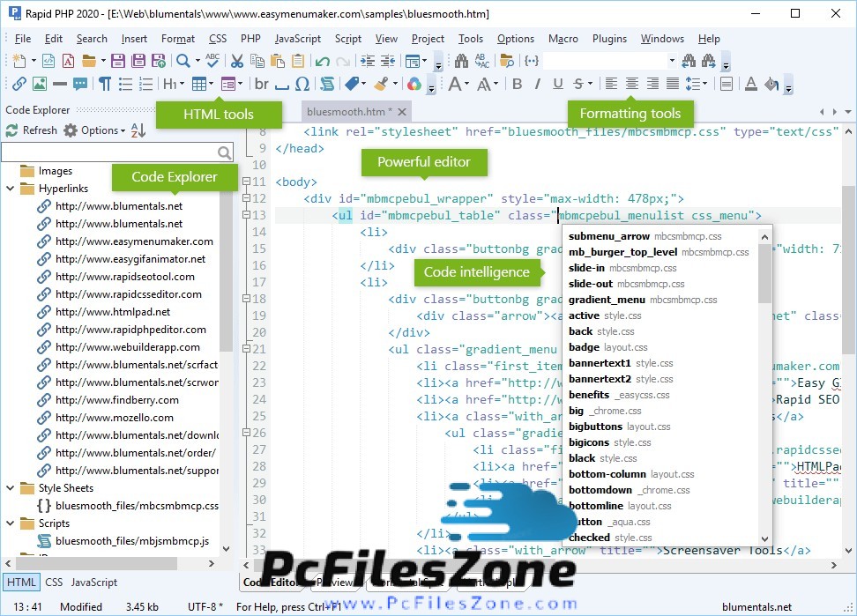Click the Save and upload icon
857x616 pixels.
coord(159,61)
